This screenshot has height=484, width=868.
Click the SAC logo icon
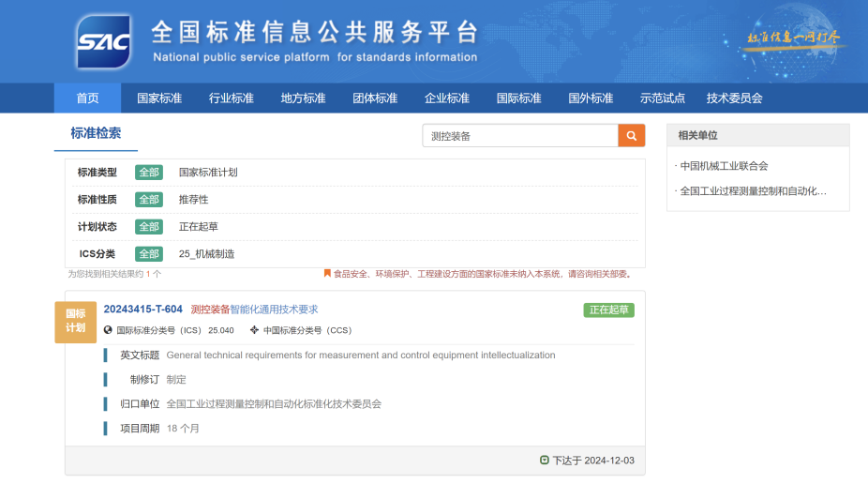click(x=103, y=42)
